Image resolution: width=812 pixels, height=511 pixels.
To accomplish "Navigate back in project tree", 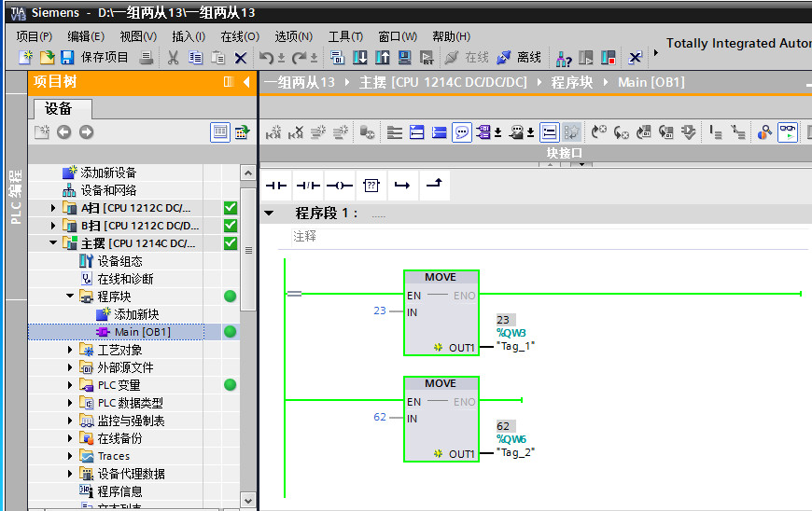I will pyautogui.click(x=63, y=132).
